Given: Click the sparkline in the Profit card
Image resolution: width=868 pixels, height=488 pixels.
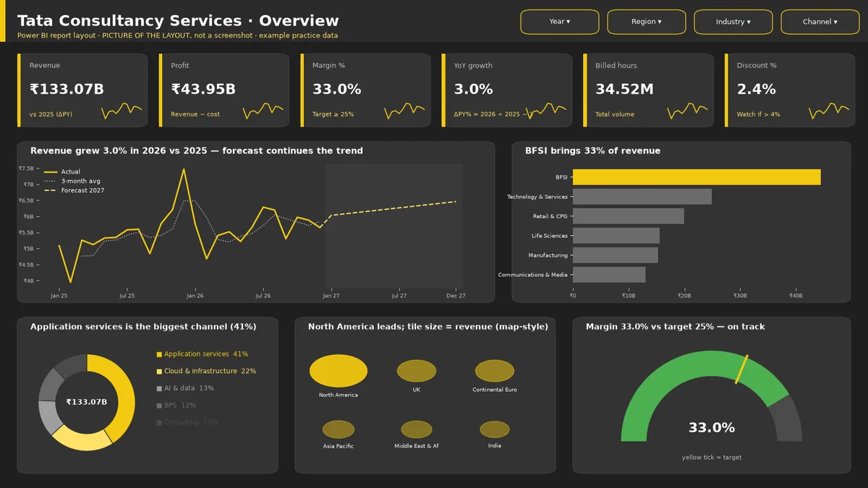Looking at the screenshot, I should coord(263,111).
